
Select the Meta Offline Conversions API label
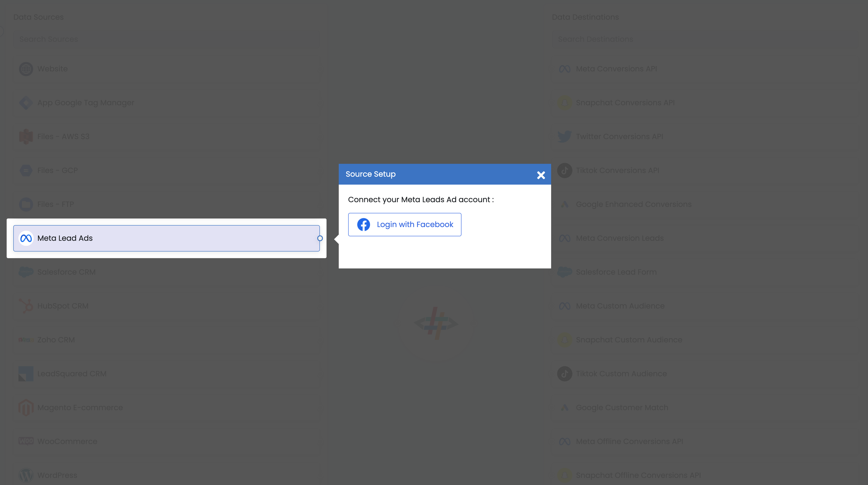629,441
